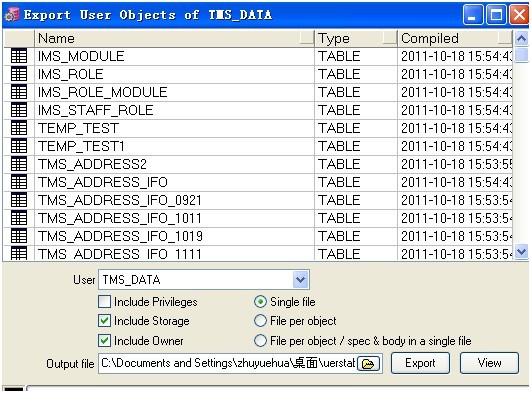
Task: Toggle the Include Owner checkbox
Action: click(104, 340)
